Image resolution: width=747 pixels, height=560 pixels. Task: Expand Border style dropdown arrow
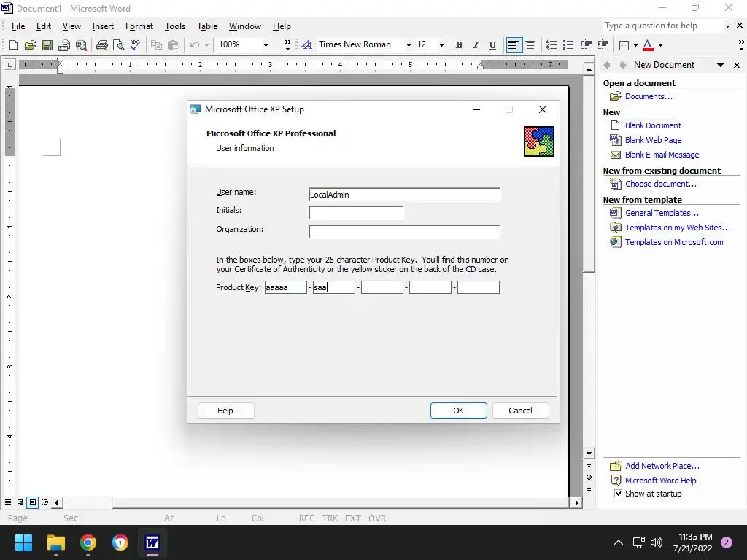coord(635,45)
